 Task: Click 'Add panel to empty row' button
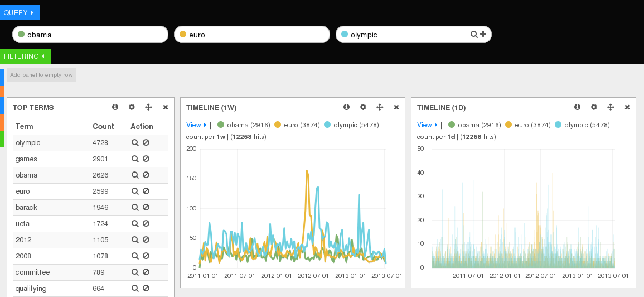coord(41,75)
